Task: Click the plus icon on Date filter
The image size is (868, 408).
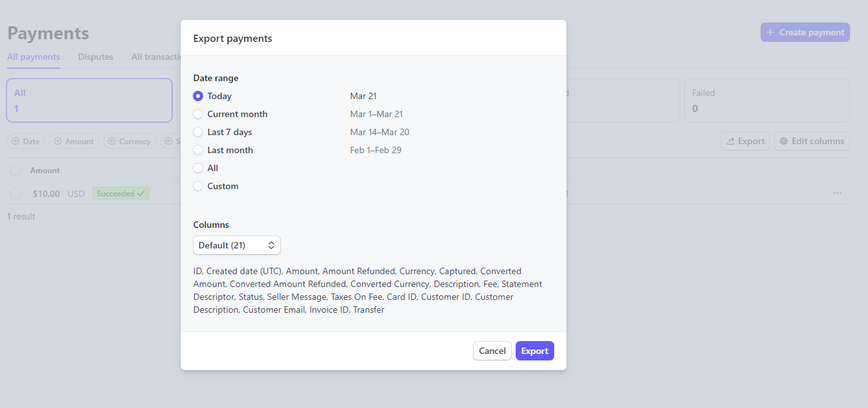Action: pyautogui.click(x=15, y=141)
